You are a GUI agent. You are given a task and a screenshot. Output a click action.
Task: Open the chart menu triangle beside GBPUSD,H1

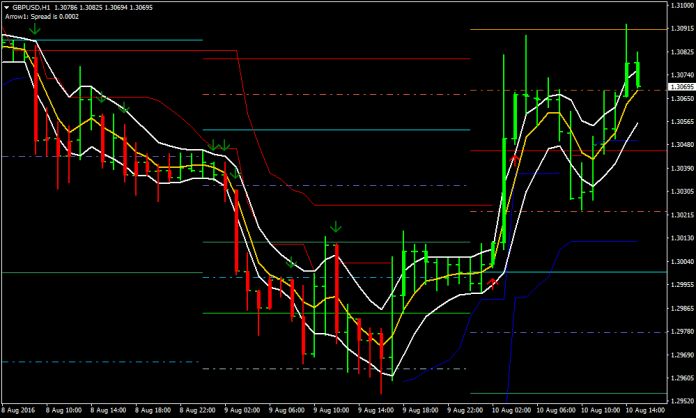click(7, 6)
